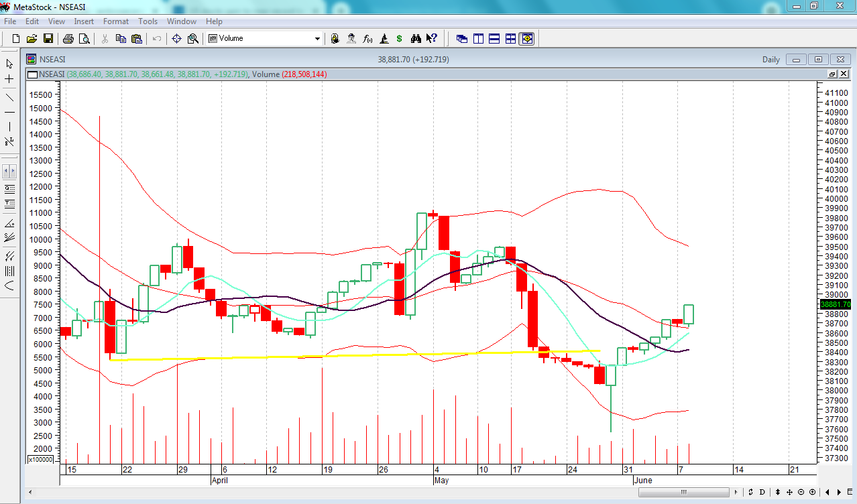Expand the Volume indicator dropdown
Screen dimensions: 857x504
pos(317,39)
